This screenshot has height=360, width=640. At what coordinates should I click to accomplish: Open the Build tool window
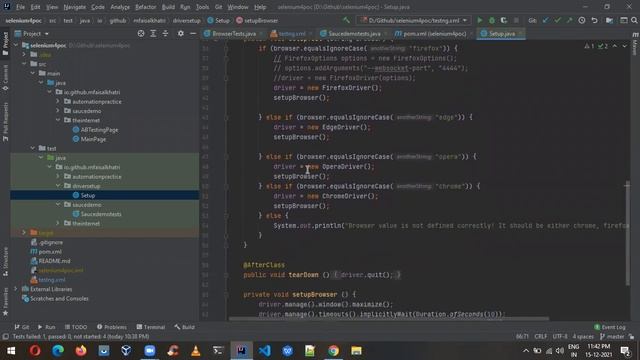click(184, 327)
